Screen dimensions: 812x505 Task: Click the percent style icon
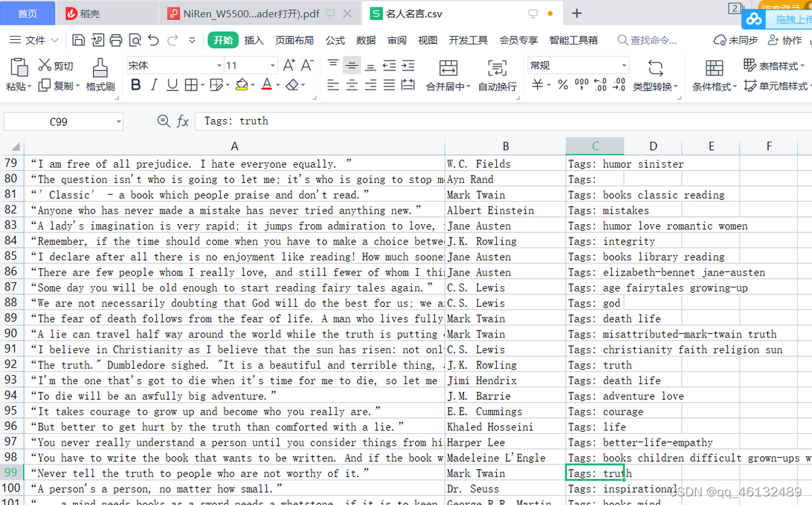coord(563,85)
